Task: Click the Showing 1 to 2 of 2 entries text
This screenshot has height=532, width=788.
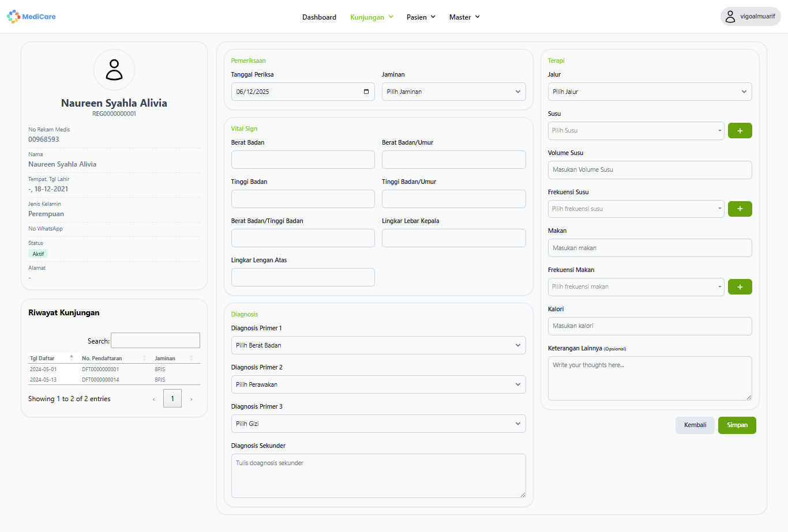Action: [69, 399]
